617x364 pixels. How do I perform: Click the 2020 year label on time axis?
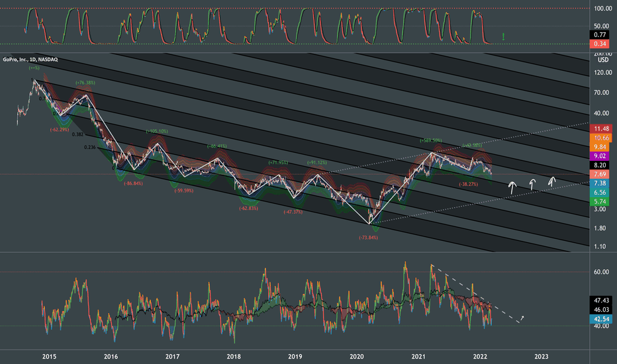(357, 357)
